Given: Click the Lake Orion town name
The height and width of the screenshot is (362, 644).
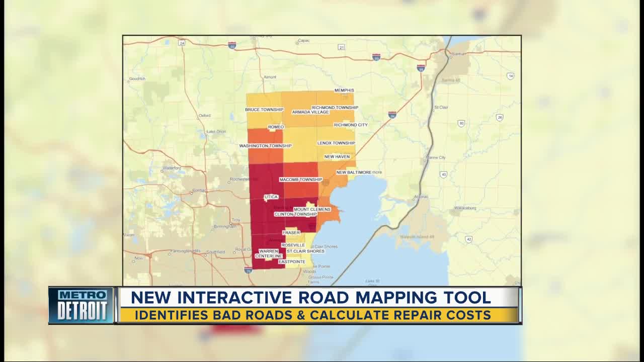Looking at the screenshot, I should pyautogui.click(x=216, y=132).
